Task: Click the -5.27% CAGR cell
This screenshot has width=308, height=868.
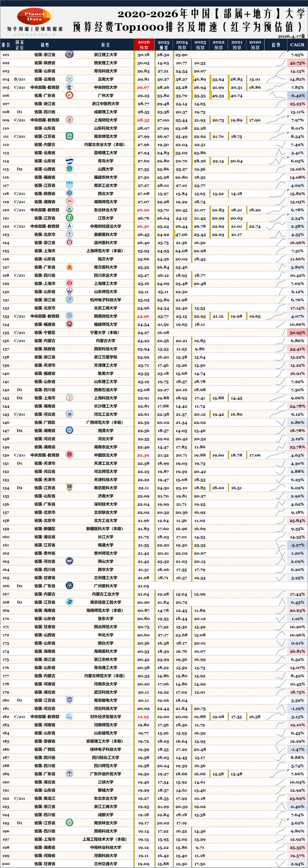Action: 297,545
